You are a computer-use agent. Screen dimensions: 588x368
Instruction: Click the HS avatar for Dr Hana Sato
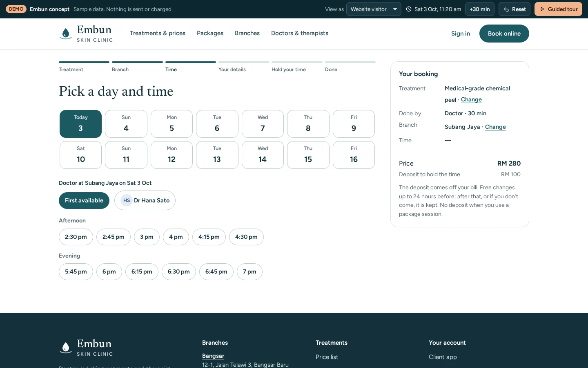[127, 200]
